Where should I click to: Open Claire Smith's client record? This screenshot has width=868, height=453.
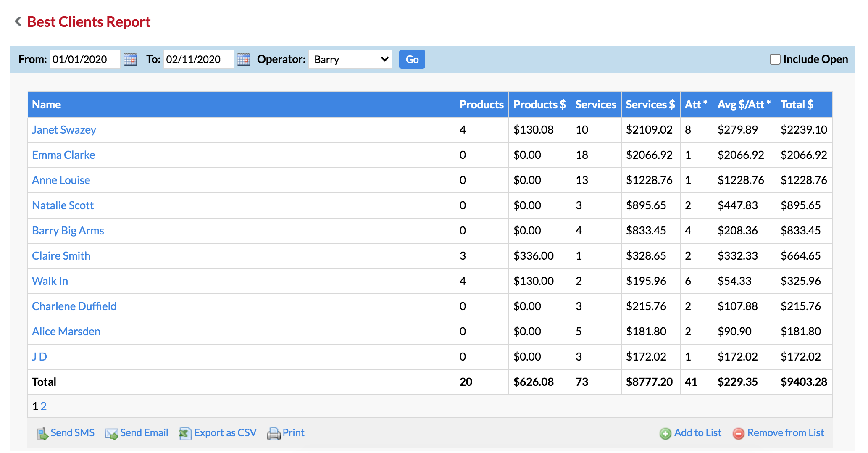[61, 256]
